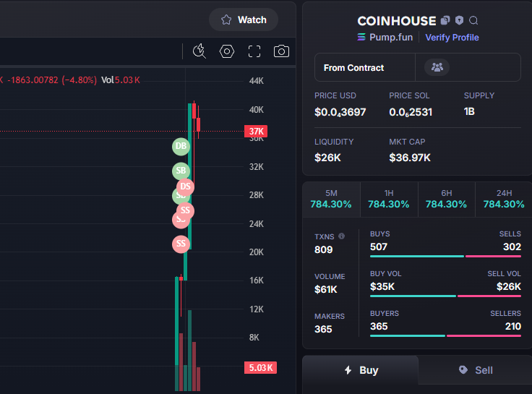Click the PRICE SOL value 0.0₆2531

(411, 112)
